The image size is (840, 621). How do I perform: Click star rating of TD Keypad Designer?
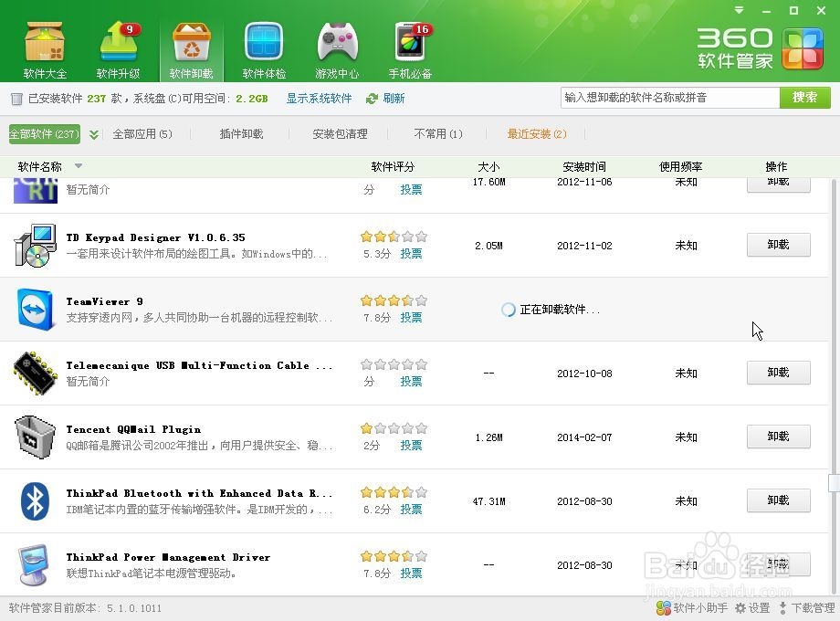pos(394,237)
